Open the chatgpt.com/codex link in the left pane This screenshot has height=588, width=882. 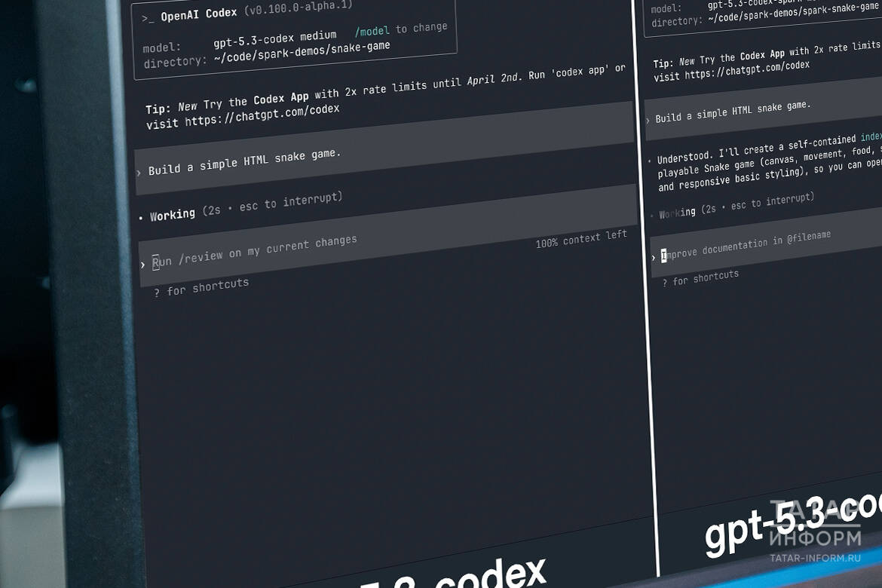[x=262, y=115]
